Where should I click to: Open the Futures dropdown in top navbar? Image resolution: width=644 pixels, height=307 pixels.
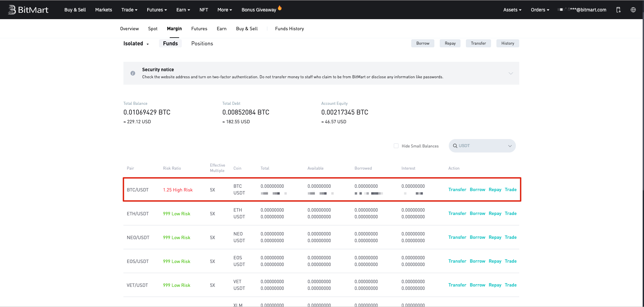pos(157,10)
